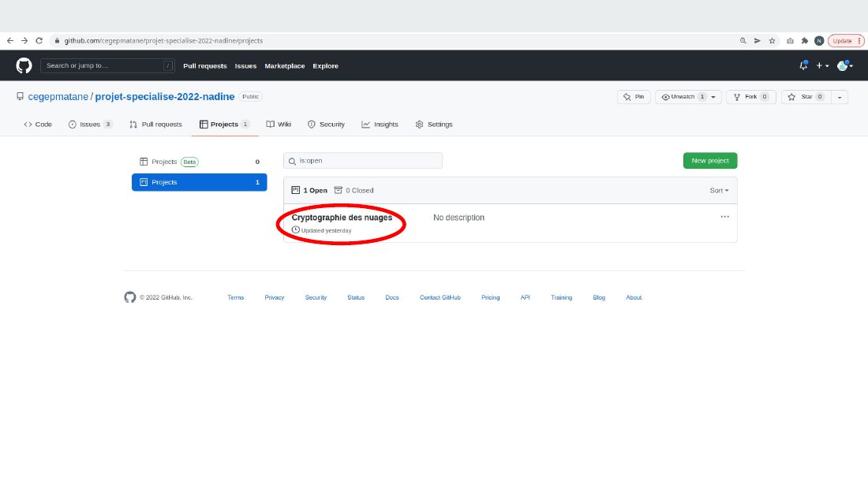Image resolution: width=868 pixels, height=488 pixels.
Task: Select Projects Beta in sidebar
Action: click(x=200, y=162)
